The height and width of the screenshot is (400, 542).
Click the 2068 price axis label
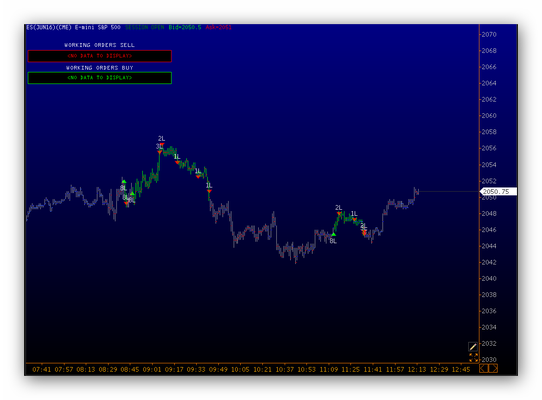489,51
